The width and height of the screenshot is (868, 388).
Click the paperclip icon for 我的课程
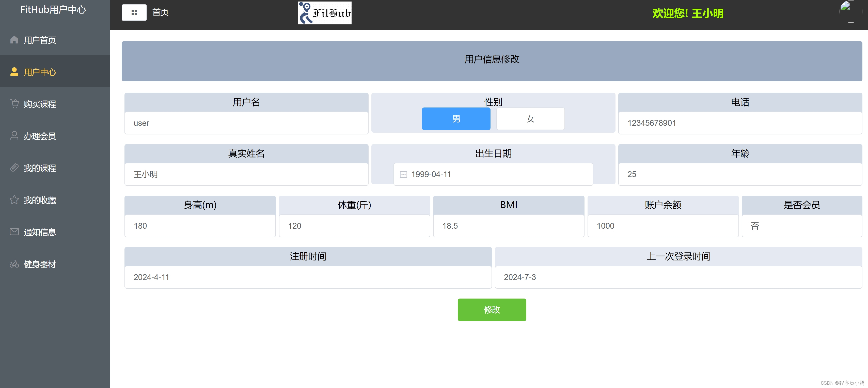14,167
